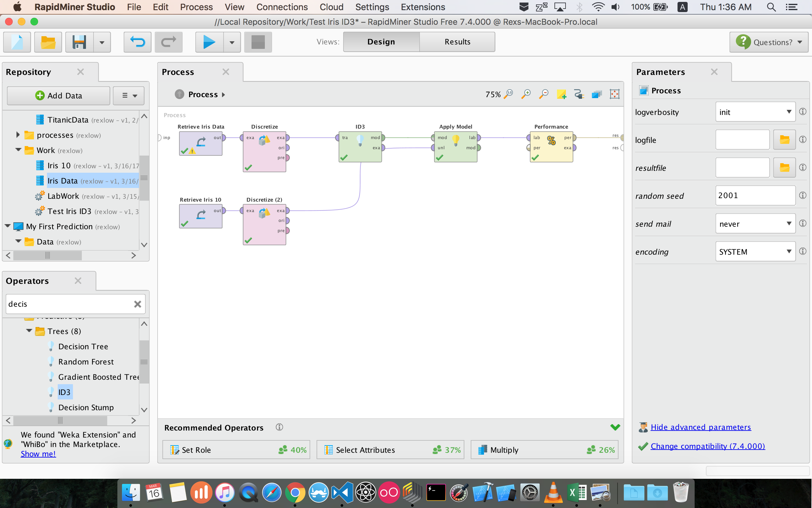Click the zoom out magnifier icon
812x508 pixels.
[544, 94]
